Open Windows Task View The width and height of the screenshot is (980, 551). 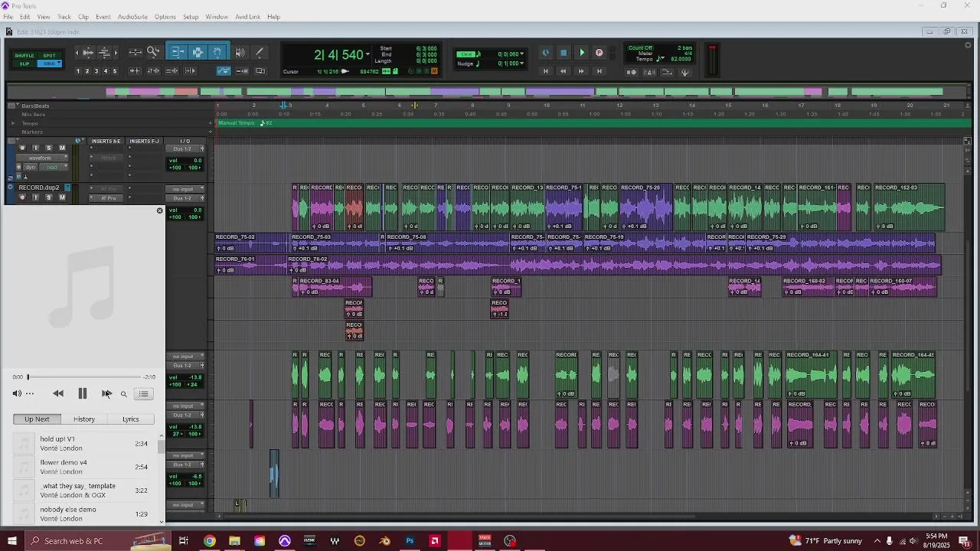[x=184, y=541]
